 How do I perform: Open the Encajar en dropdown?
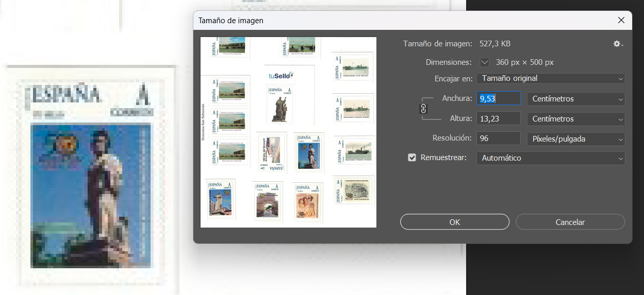(550, 79)
